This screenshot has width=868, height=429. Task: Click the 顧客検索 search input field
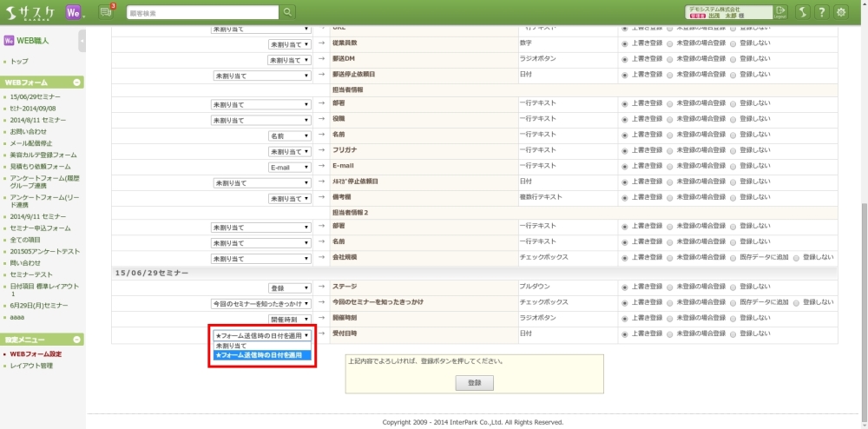tap(202, 12)
